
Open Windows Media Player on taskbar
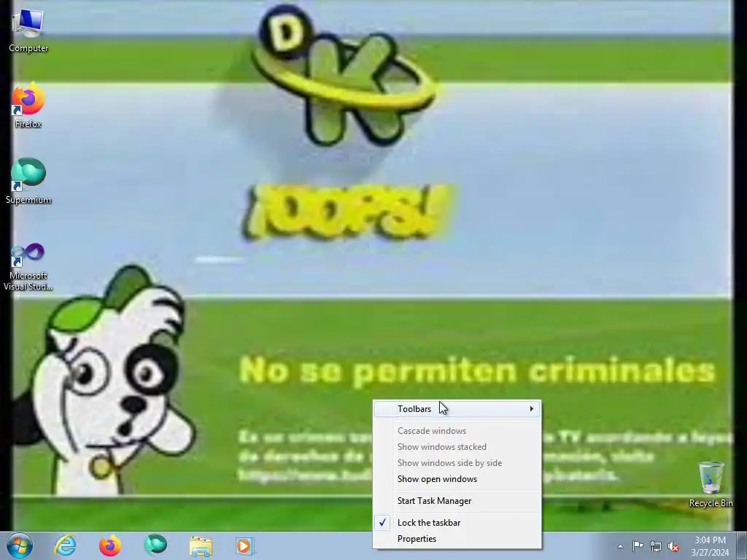point(245,545)
